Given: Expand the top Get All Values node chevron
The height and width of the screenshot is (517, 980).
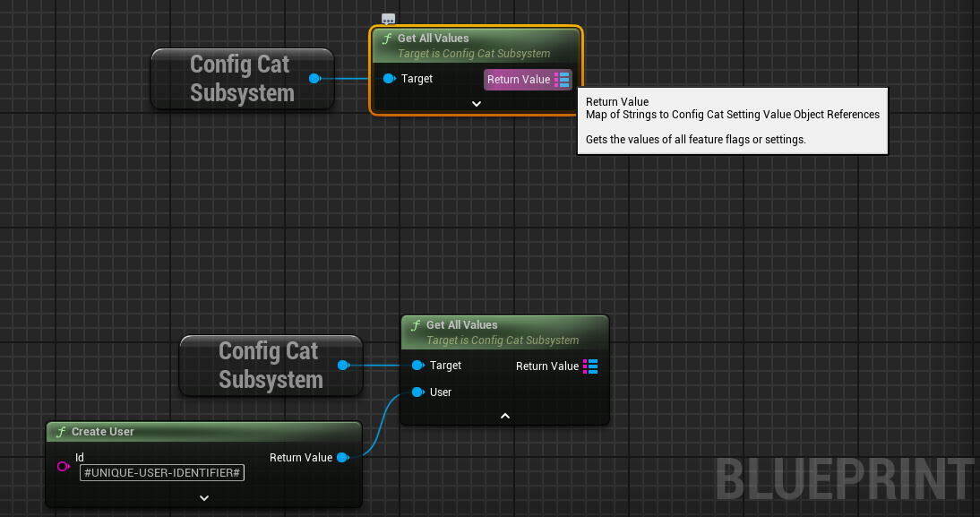Looking at the screenshot, I should [x=476, y=103].
